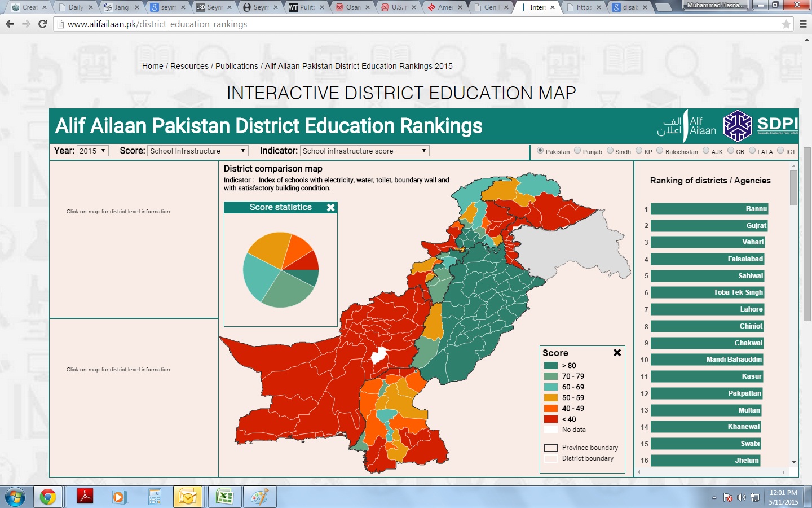This screenshot has height=508, width=812.
Task: Select the KP radio button
Action: tap(639, 151)
